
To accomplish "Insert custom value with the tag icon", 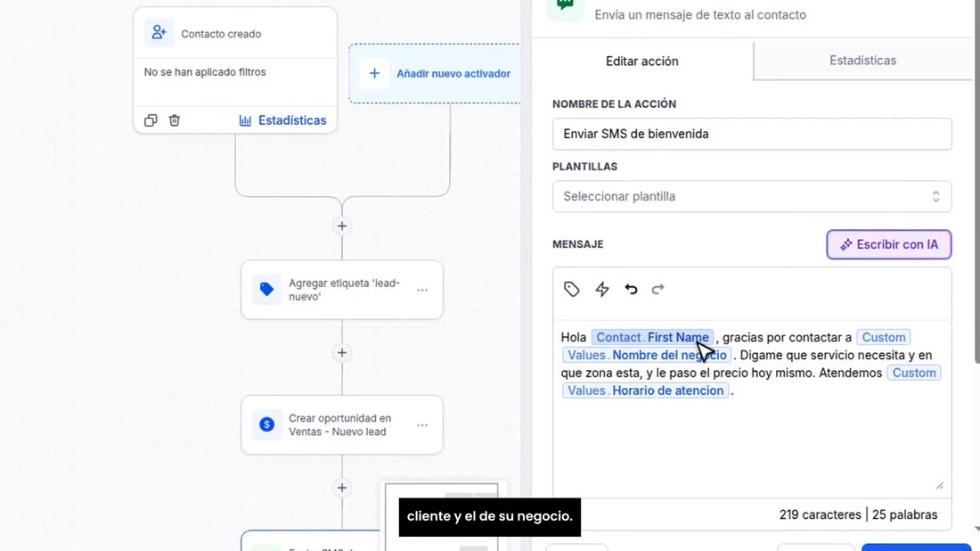I will pos(572,289).
